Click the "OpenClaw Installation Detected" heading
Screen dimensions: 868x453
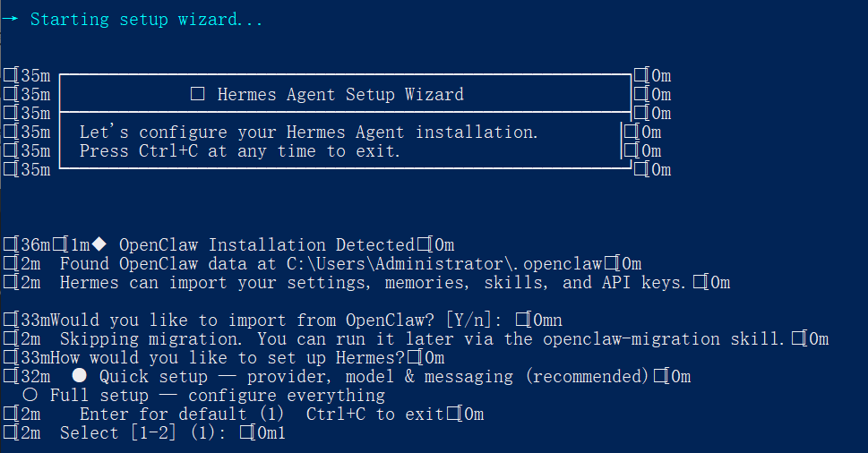[x=267, y=244]
